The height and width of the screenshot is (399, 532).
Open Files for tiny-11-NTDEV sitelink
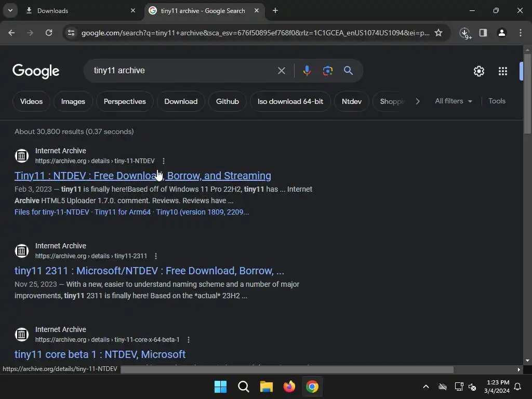[51, 212]
